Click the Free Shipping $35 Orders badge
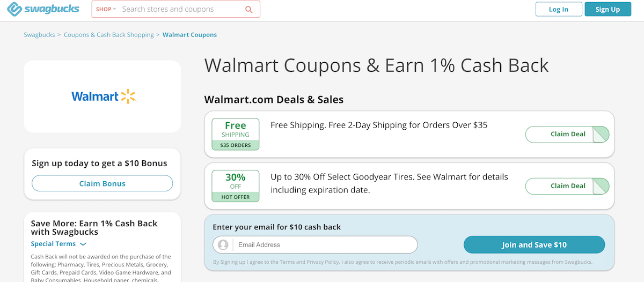This screenshot has width=644, height=282. (236, 134)
